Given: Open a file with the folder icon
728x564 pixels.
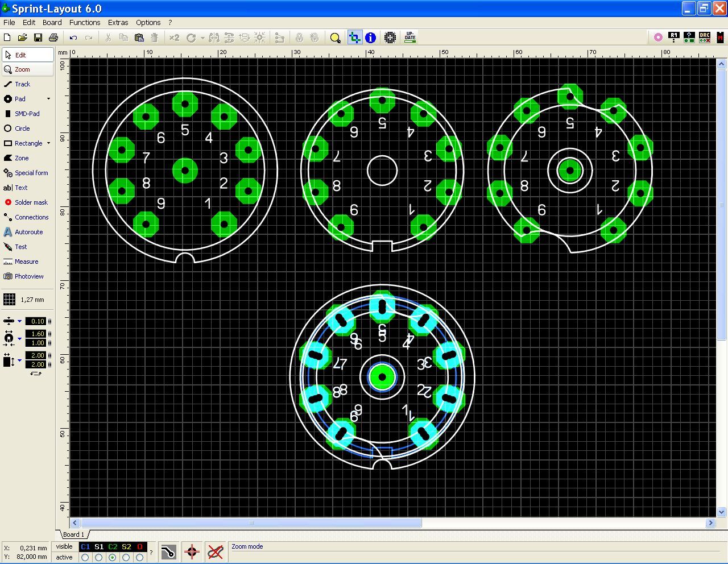Looking at the screenshot, I should (23, 38).
